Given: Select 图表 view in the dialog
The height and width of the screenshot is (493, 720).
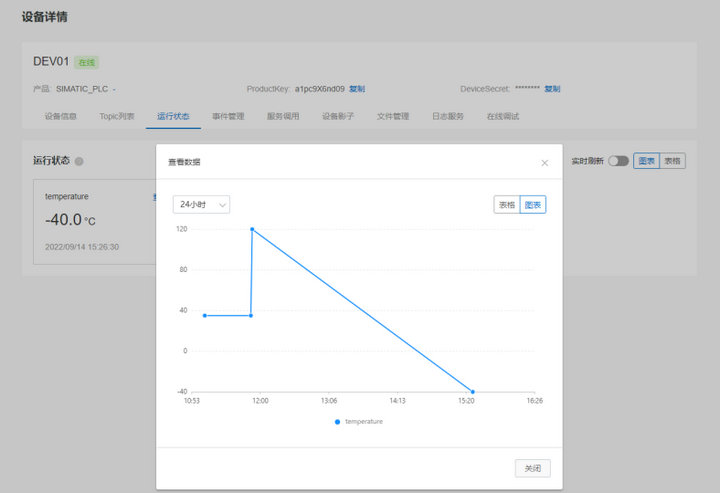Looking at the screenshot, I should coord(533,204).
